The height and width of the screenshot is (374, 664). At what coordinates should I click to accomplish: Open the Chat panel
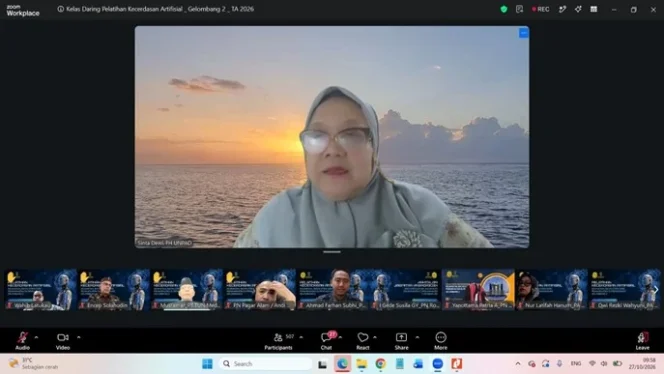coord(326,341)
